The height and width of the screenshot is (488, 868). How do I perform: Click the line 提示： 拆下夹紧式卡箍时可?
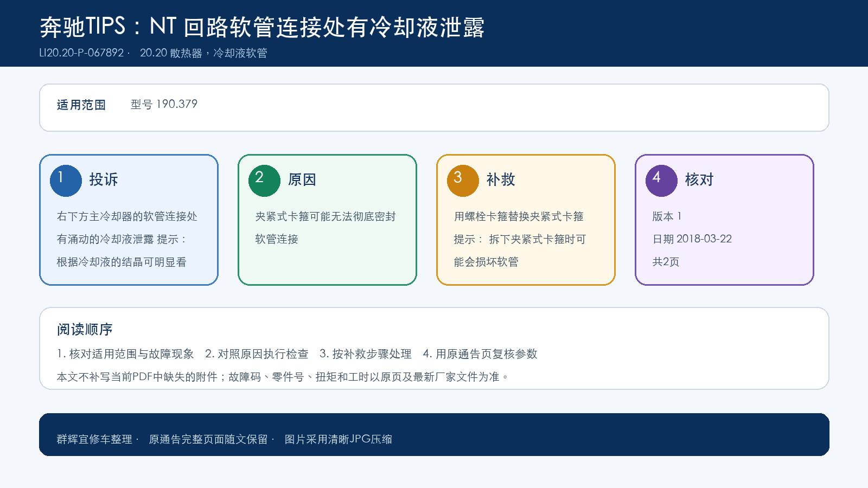(520, 239)
